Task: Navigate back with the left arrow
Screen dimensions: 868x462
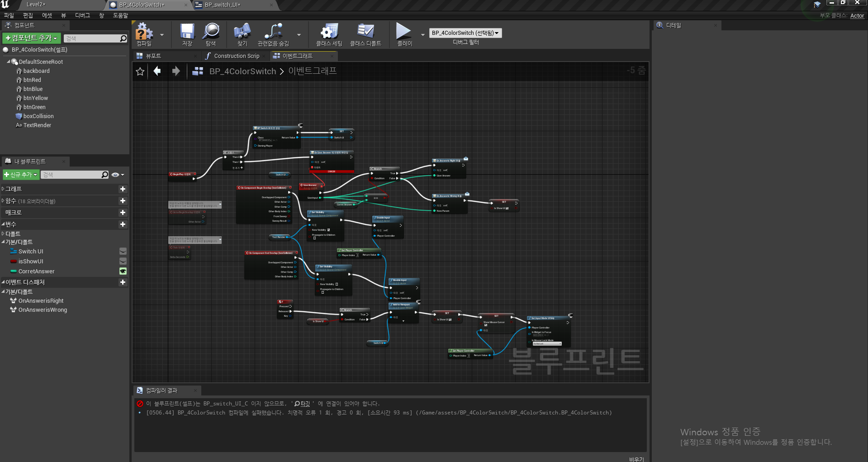Action: 157,71
